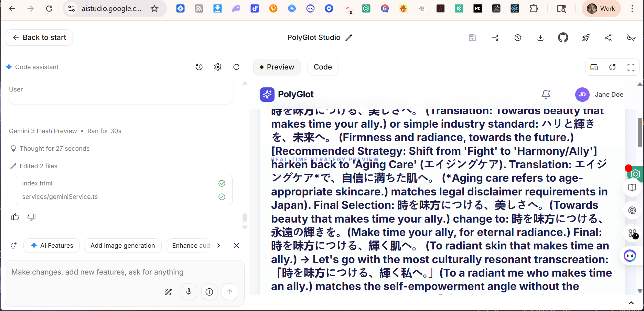Click the green hexagon icon in the right floating sidebar
The width and height of the screenshot is (644, 311).
635,174
